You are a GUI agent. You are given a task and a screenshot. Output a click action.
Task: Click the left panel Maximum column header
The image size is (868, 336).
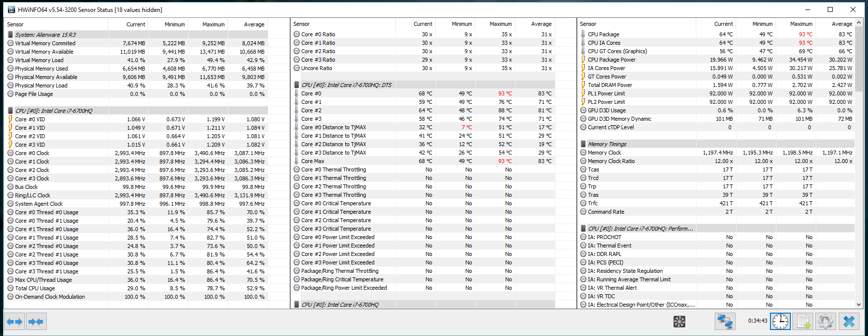pos(208,24)
